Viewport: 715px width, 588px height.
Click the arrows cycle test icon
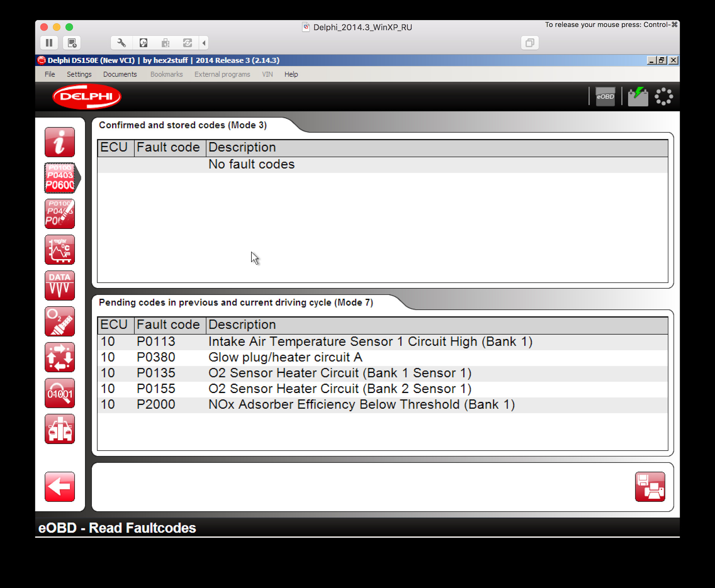(x=60, y=357)
